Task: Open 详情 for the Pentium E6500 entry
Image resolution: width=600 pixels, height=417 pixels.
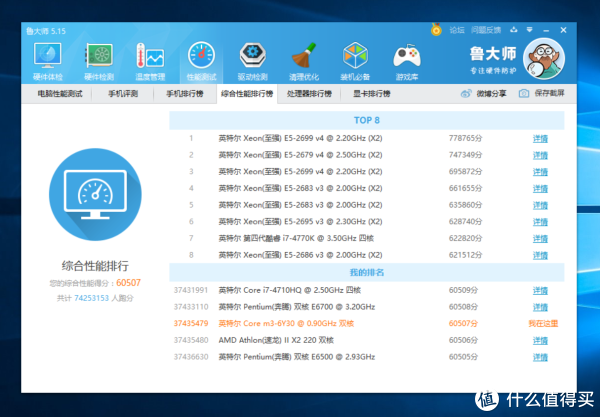Action: coord(540,357)
